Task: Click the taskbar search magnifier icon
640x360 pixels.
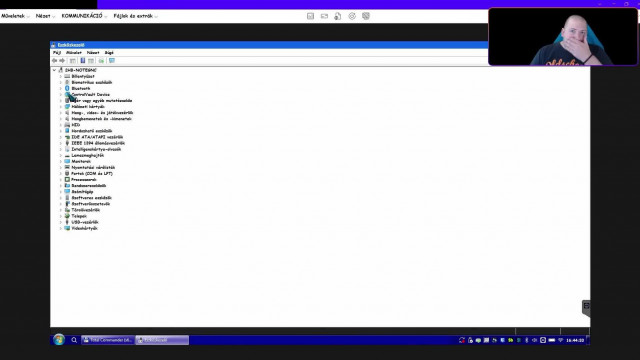Action: 74,340
